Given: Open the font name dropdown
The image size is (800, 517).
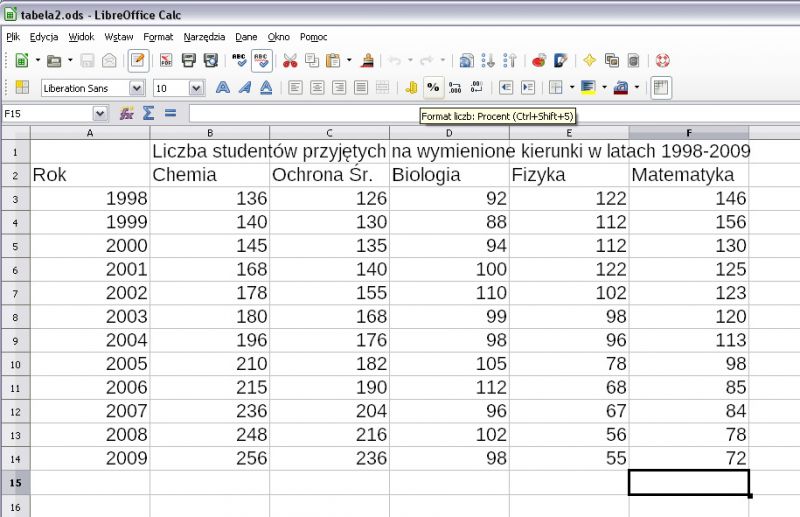Looking at the screenshot, I should tap(136, 88).
